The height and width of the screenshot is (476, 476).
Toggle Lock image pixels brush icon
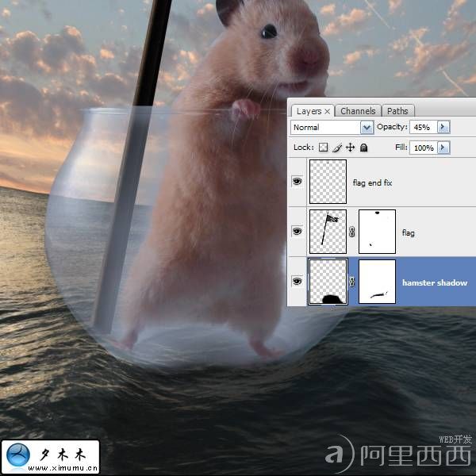coord(337,148)
